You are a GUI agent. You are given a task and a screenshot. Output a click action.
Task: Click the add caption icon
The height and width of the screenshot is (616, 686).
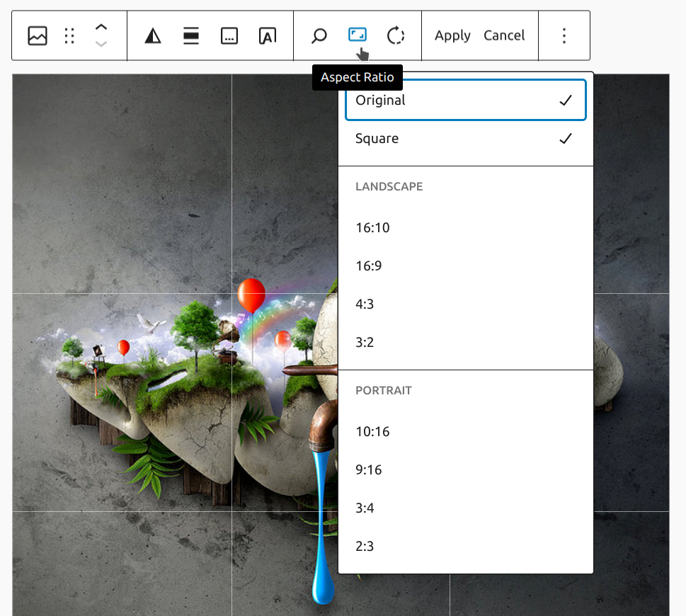pos(229,35)
